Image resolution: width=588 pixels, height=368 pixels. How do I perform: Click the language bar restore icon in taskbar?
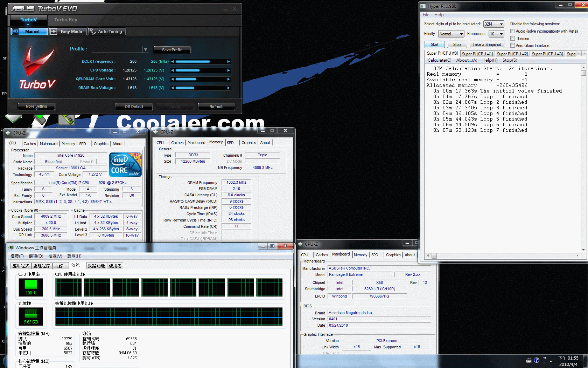(544, 359)
